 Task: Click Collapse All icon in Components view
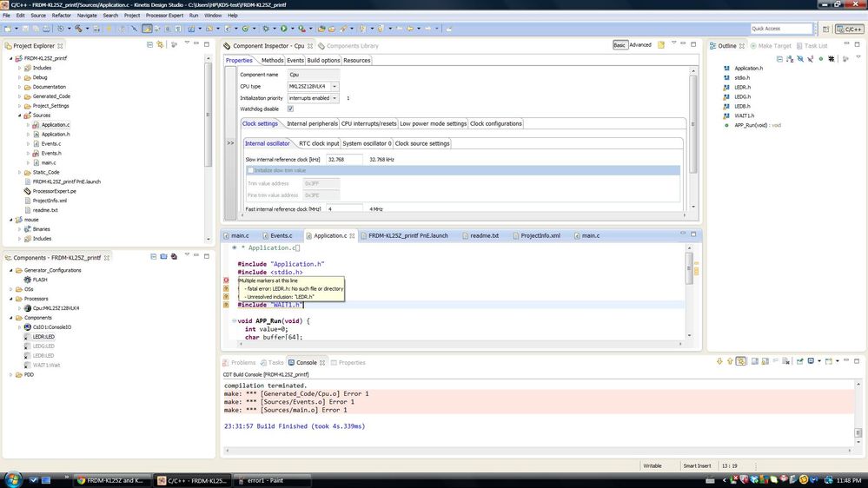coord(153,257)
